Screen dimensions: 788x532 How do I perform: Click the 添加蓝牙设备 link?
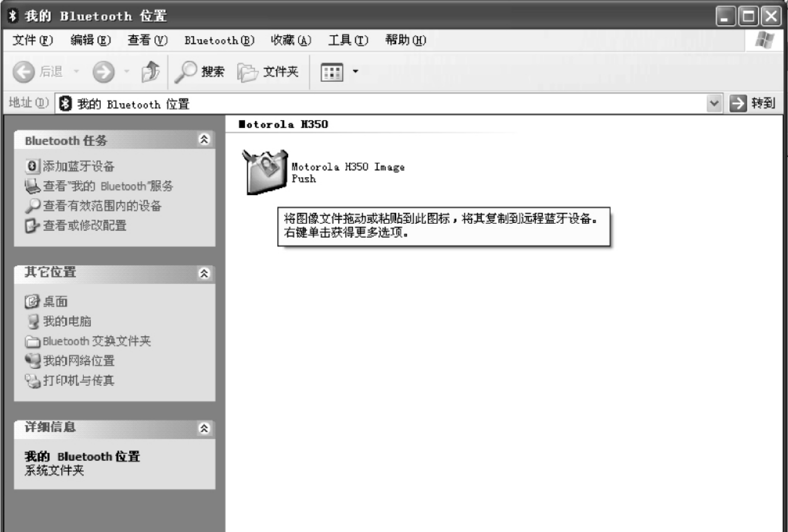[79, 166]
